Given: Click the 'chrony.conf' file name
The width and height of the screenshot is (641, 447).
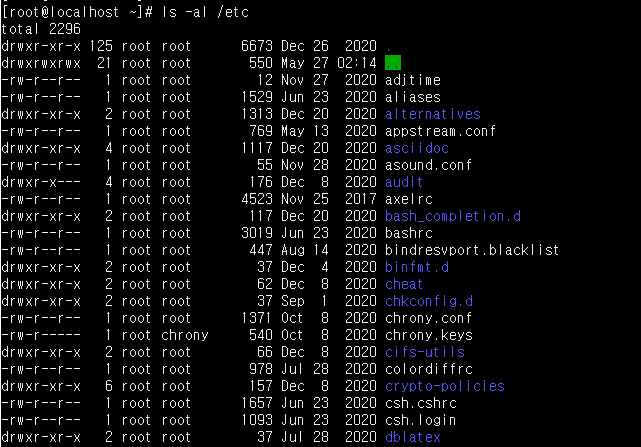Looking at the screenshot, I should click(x=429, y=318).
